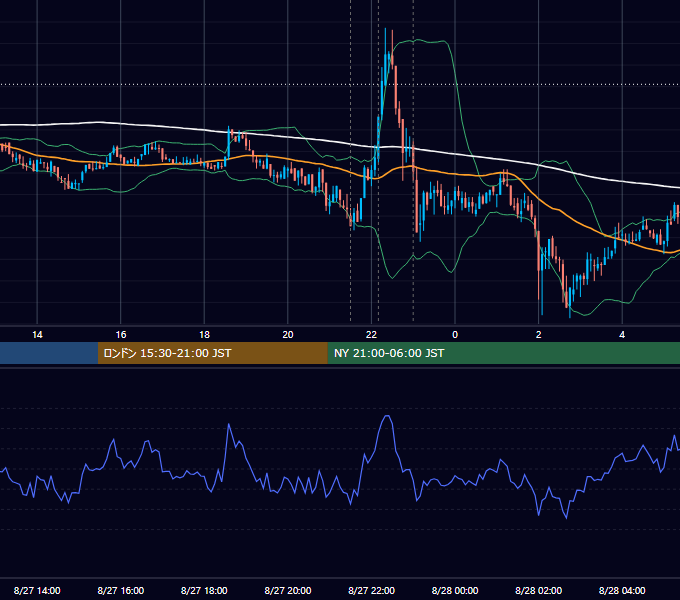
Task: Click the '8/27 22:00' indicator axis label
Action: pyautogui.click(x=372, y=590)
